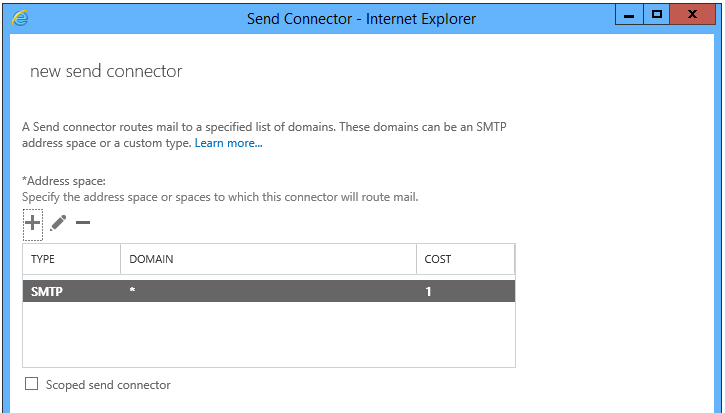Click the Send Connector title bar text

tap(361, 19)
